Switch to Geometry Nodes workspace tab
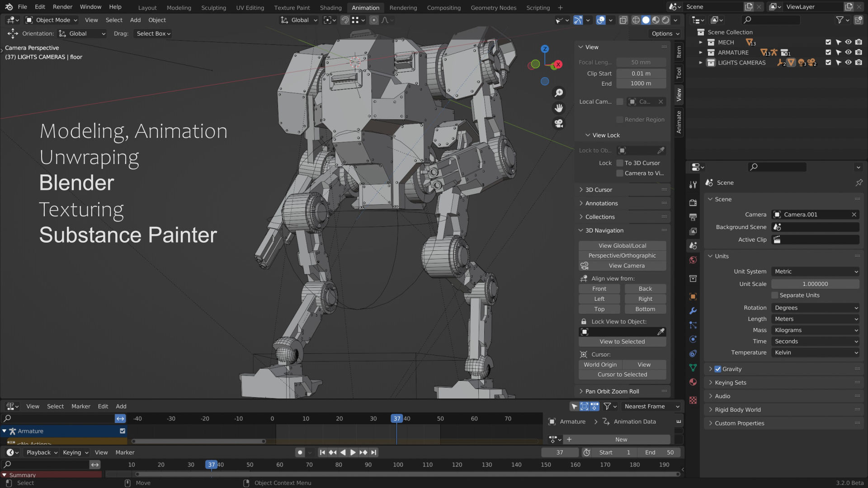This screenshot has height=488, width=868. click(493, 8)
